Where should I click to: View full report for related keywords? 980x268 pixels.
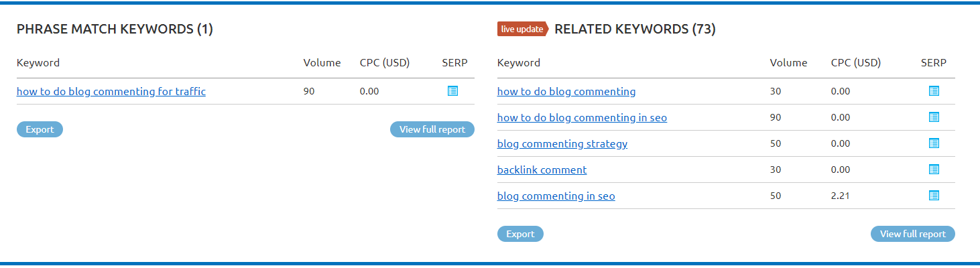[913, 234]
